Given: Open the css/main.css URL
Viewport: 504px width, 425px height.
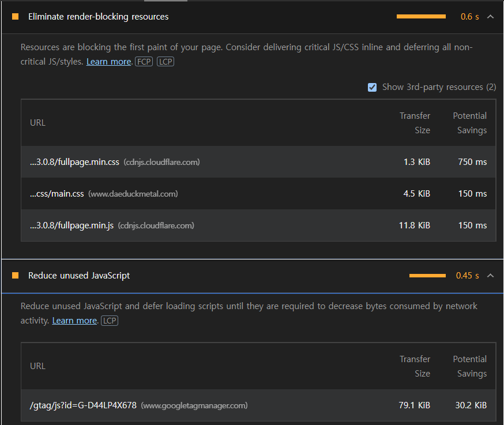Looking at the screenshot, I should [57, 194].
